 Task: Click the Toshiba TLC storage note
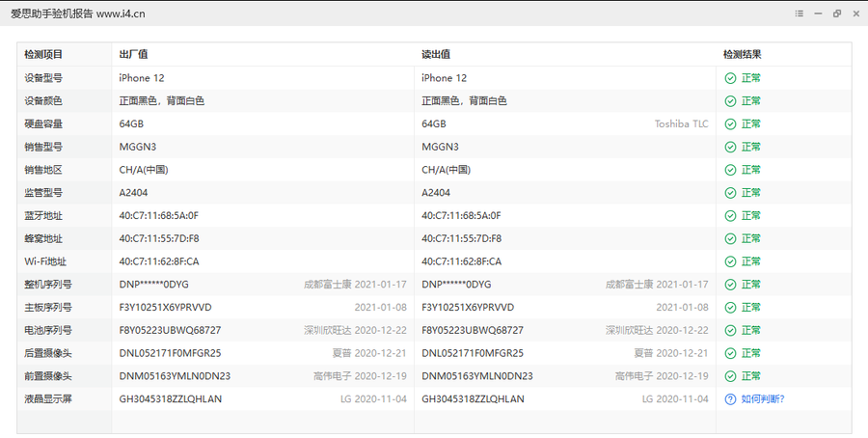click(682, 124)
